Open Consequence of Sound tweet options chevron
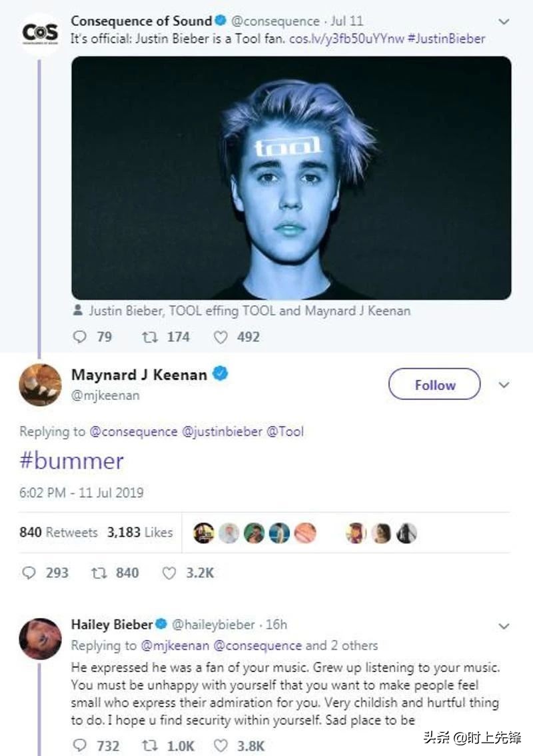This screenshot has height=756, width=533. tap(504, 22)
